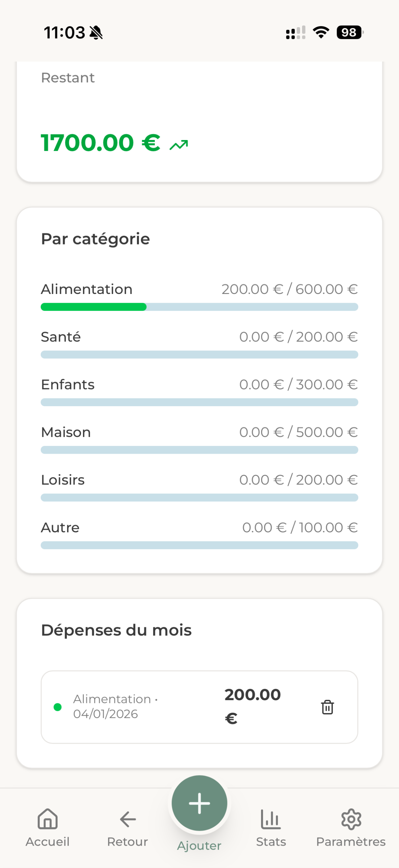The width and height of the screenshot is (399, 868).
Task: Tap the Wi-Fi status icon
Action: click(321, 33)
